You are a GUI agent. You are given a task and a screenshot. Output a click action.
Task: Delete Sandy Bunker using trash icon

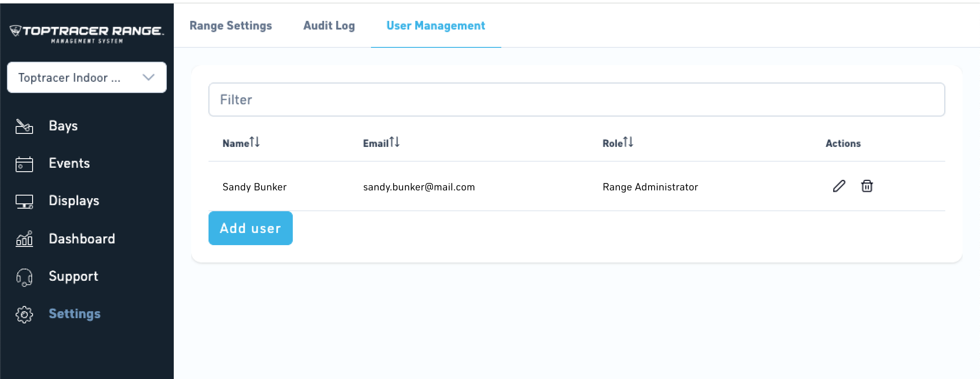867,186
